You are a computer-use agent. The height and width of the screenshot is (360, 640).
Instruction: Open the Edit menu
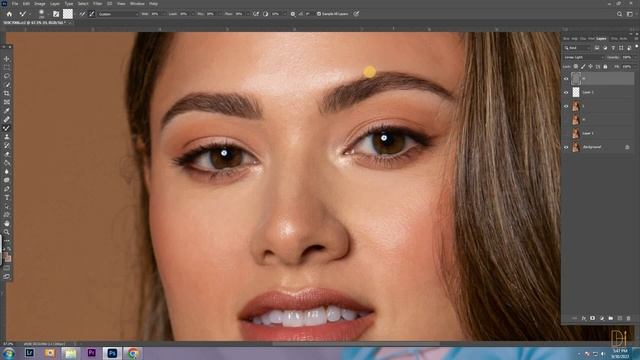[x=26, y=4]
